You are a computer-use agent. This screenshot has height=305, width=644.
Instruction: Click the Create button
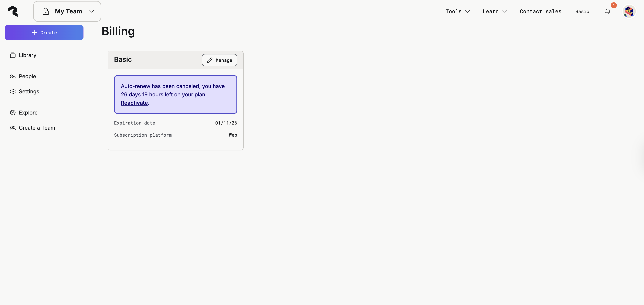point(44,32)
